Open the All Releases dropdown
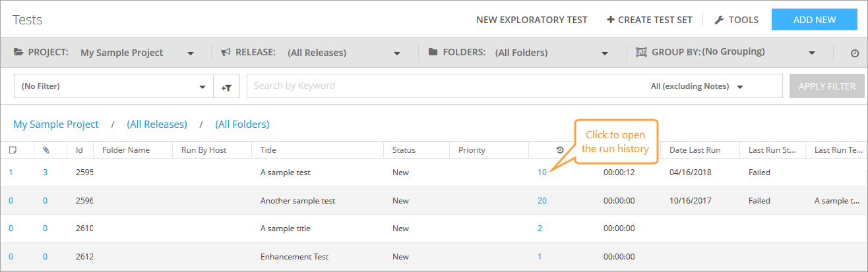 [x=397, y=53]
